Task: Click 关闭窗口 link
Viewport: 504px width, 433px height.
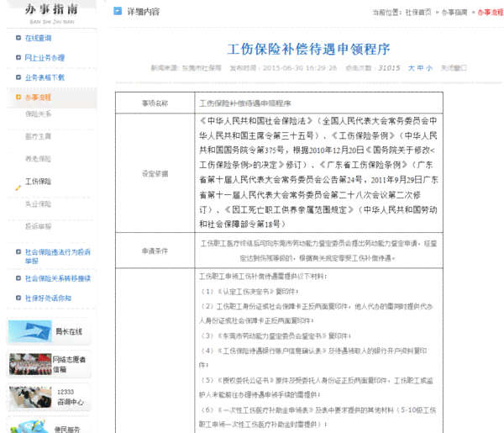Action: click(x=454, y=68)
